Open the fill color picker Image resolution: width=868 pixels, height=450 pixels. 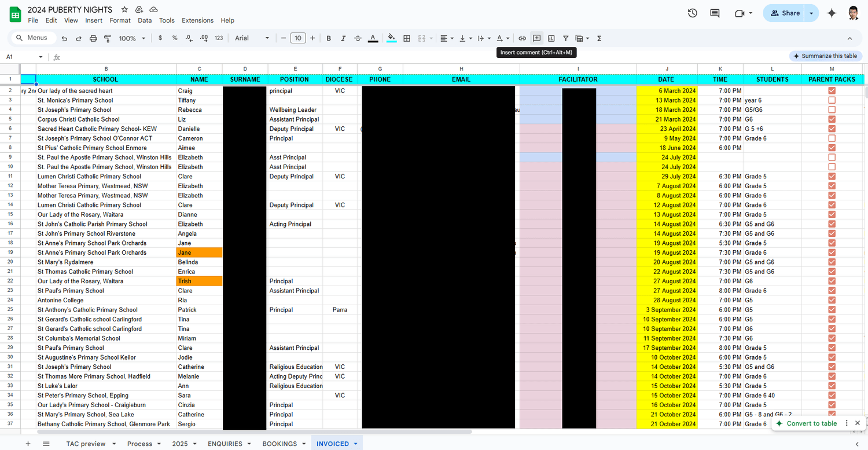click(392, 38)
